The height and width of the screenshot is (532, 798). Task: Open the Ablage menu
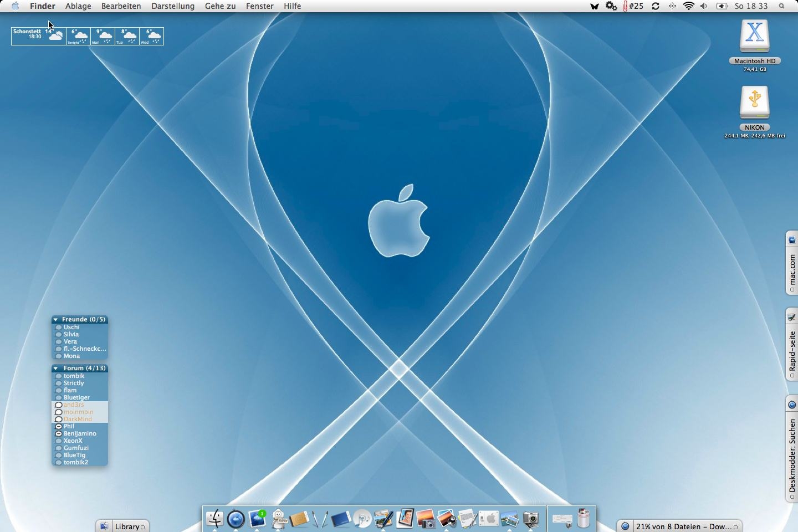coord(78,6)
